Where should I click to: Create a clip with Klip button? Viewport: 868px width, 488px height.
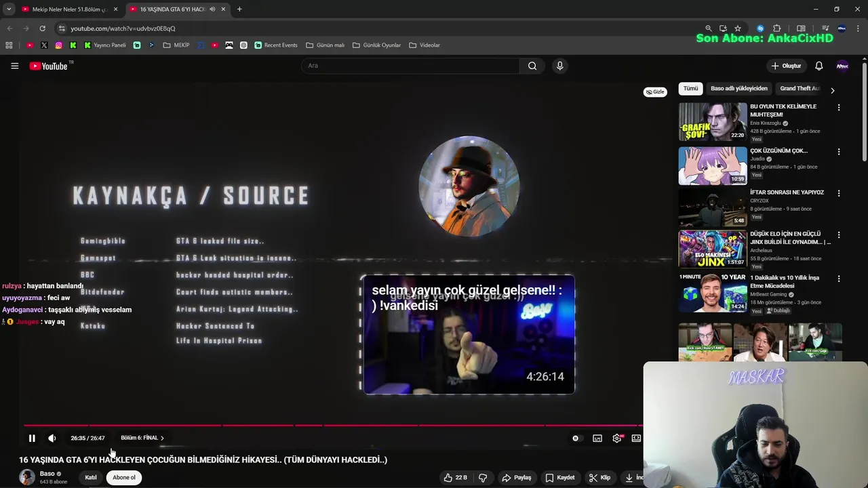point(599,478)
